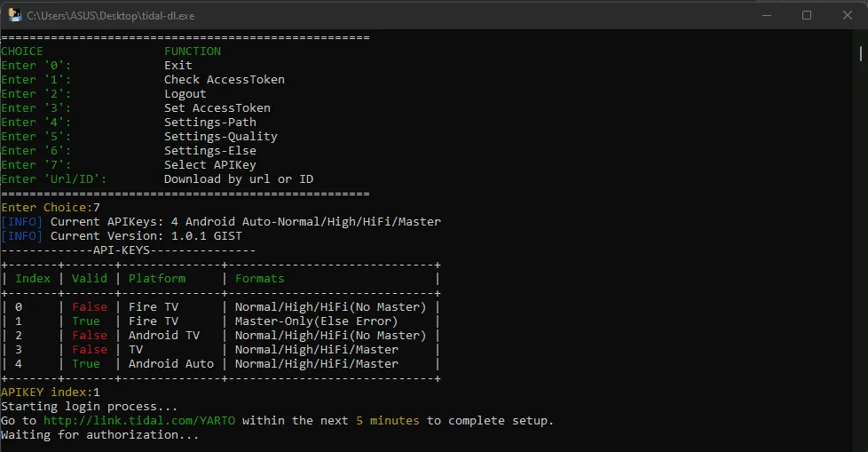Viewport: 868px width, 452px height.
Task: Click the Platform table header
Action: click(x=157, y=279)
